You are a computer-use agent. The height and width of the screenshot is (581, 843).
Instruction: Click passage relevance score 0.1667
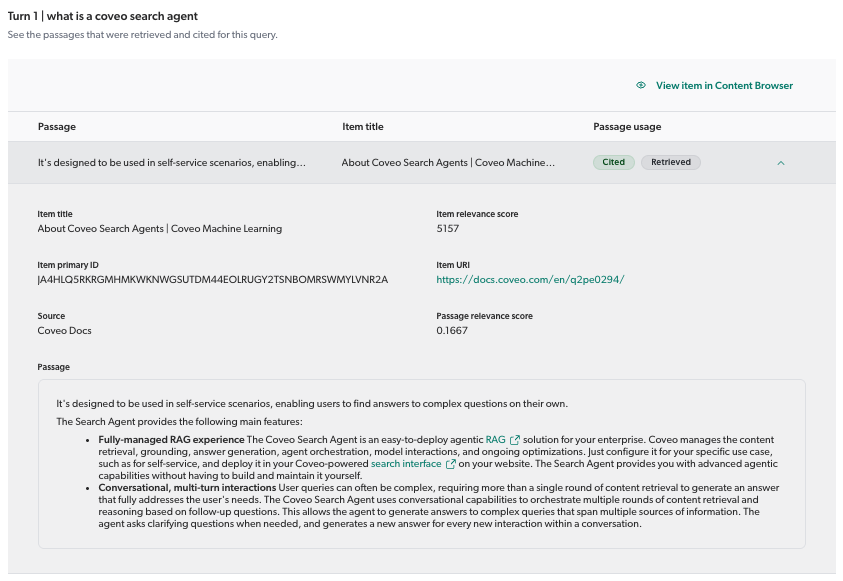click(452, 331)
